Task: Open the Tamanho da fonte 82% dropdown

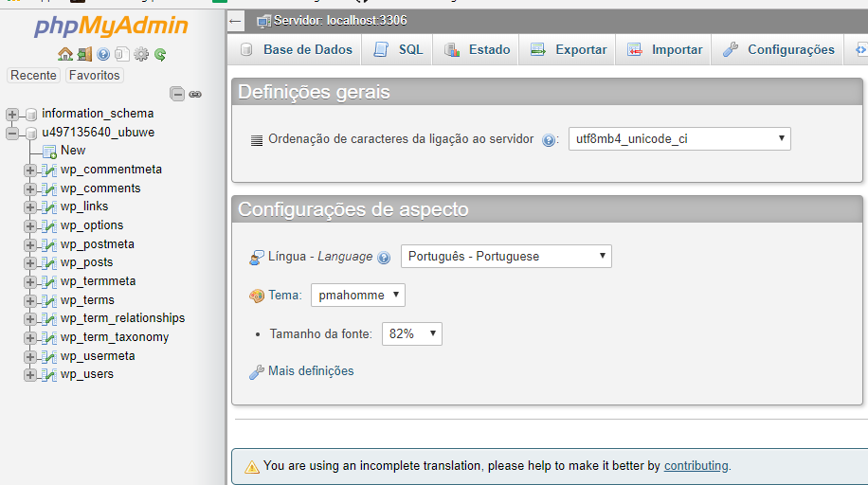Action: click(x=412, y=333)
